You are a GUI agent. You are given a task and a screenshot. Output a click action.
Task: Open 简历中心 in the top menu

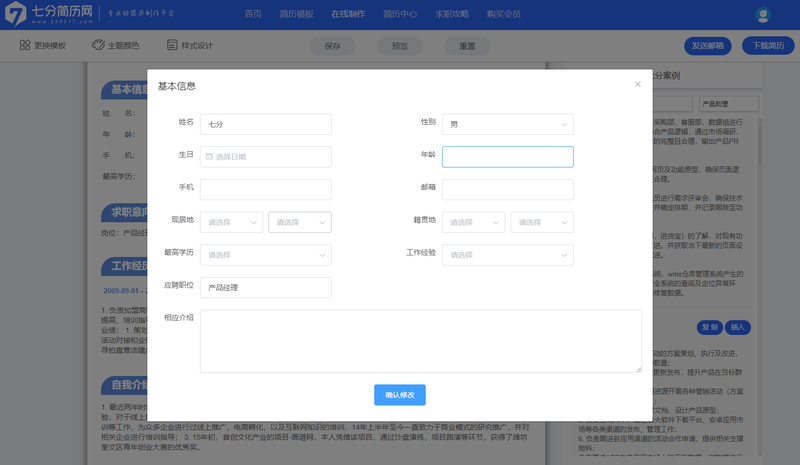[x=400, y=14]
